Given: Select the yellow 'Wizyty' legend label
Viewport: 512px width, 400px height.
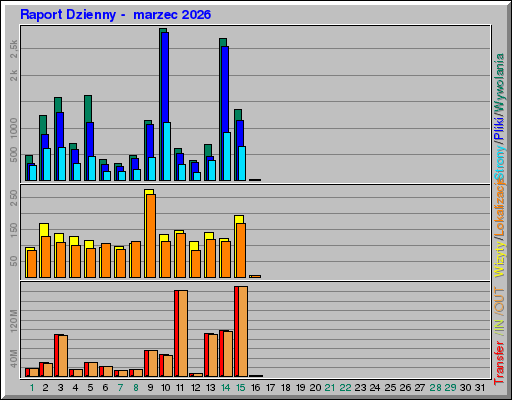Looking at the screenshot, I should (500, 260).
